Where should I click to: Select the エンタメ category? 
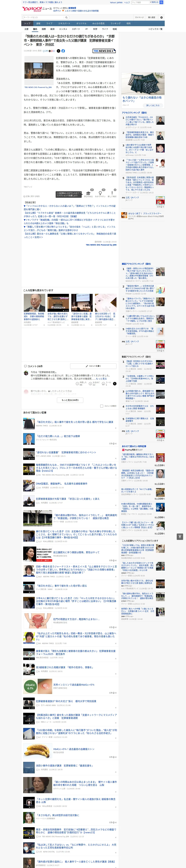[63, 29]
